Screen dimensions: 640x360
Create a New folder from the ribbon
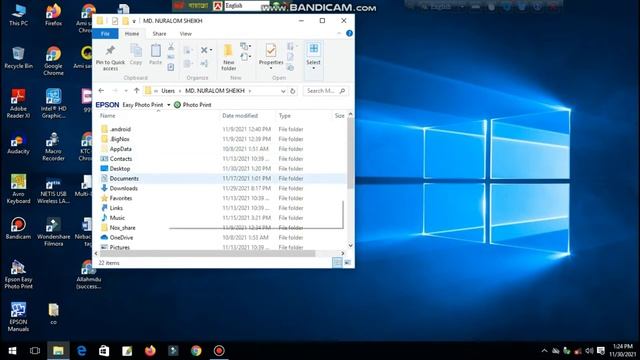tap(229, 57)
